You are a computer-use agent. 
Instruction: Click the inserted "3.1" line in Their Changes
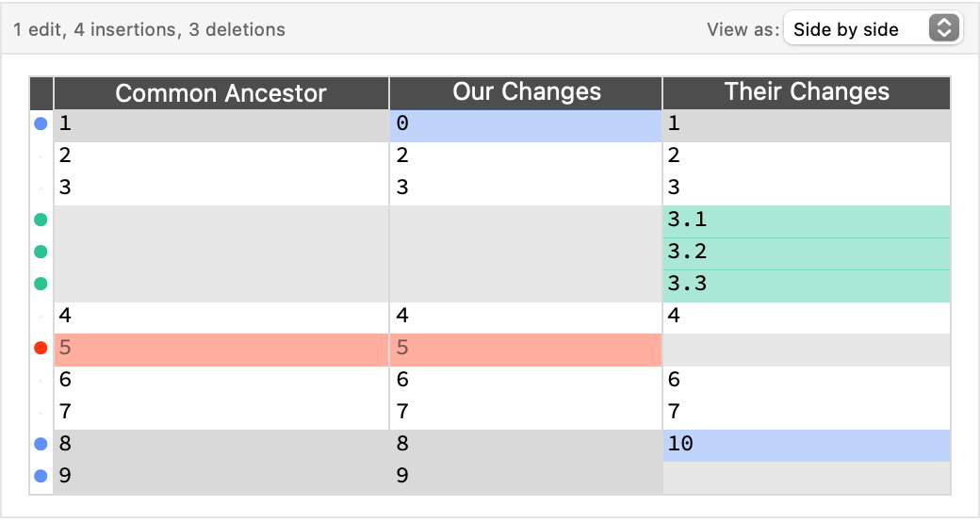pyautogui.click(x=807, y=220)
